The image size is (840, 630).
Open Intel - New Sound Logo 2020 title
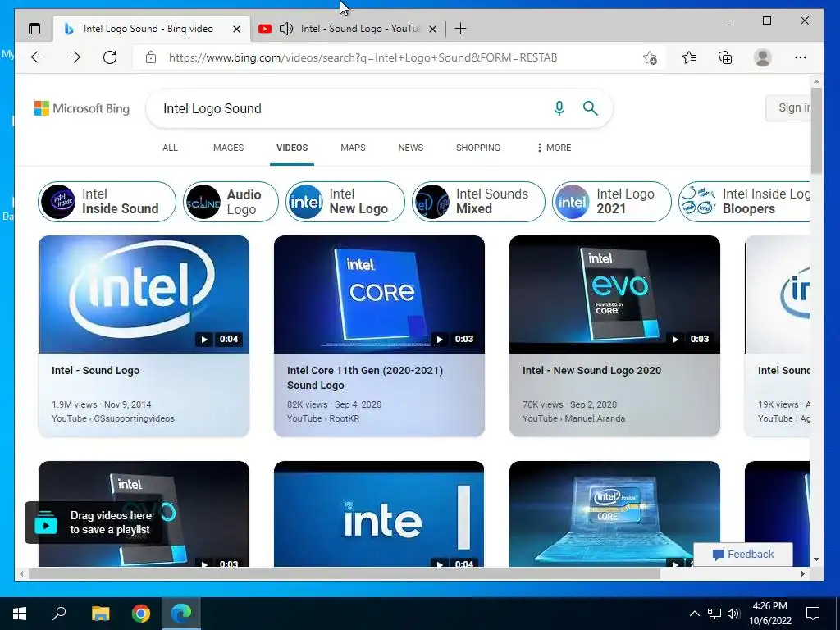coord(591,370)
